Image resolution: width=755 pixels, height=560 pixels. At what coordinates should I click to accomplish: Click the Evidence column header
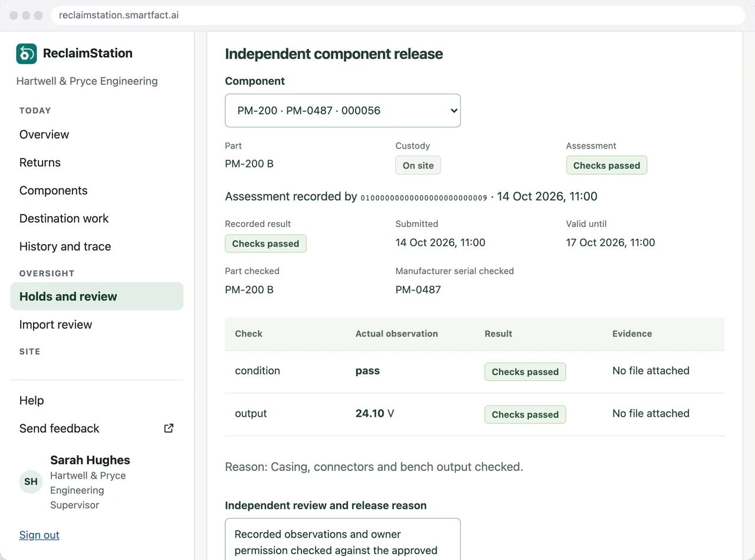coord(632,334)
